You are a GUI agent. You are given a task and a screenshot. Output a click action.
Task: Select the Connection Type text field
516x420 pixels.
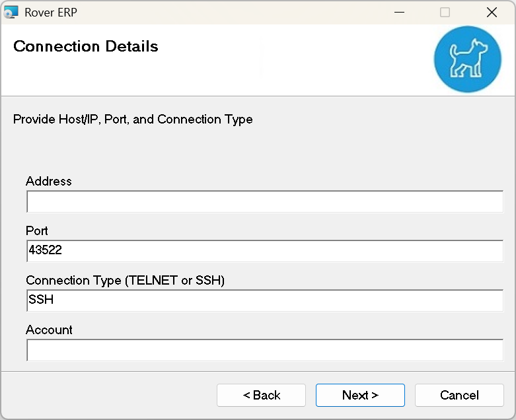click(264, 300)
